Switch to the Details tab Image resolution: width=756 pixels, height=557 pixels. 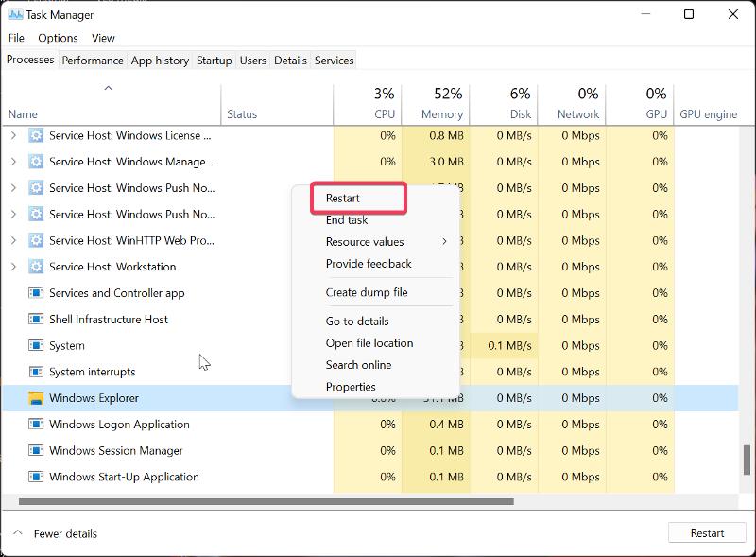click(290, 61)
